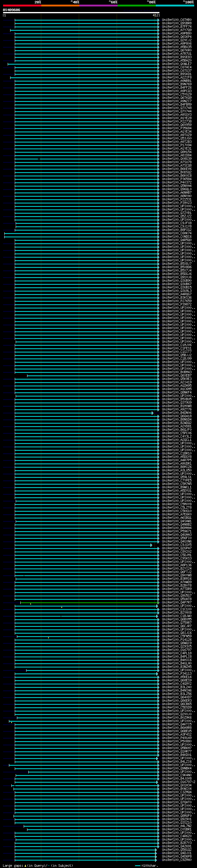The width and height of the screenshot is (197, 868).
Task: Select hit label UniRef100_B9SKD1
Action: coord(177,74)
